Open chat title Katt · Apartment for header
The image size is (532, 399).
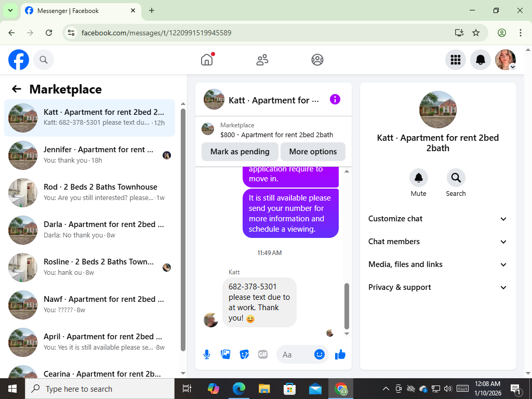click(x=274, y=100)
